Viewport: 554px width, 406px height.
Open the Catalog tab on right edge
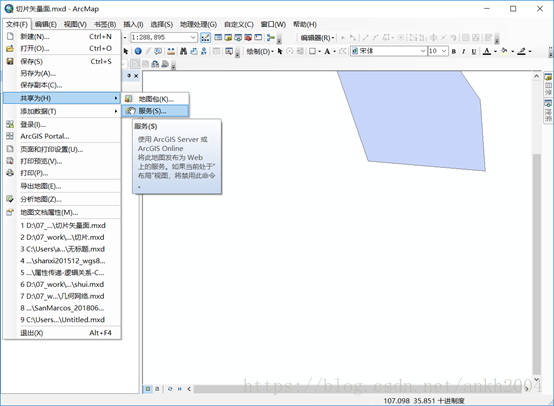pyautogui.click(x=548, y=84)
